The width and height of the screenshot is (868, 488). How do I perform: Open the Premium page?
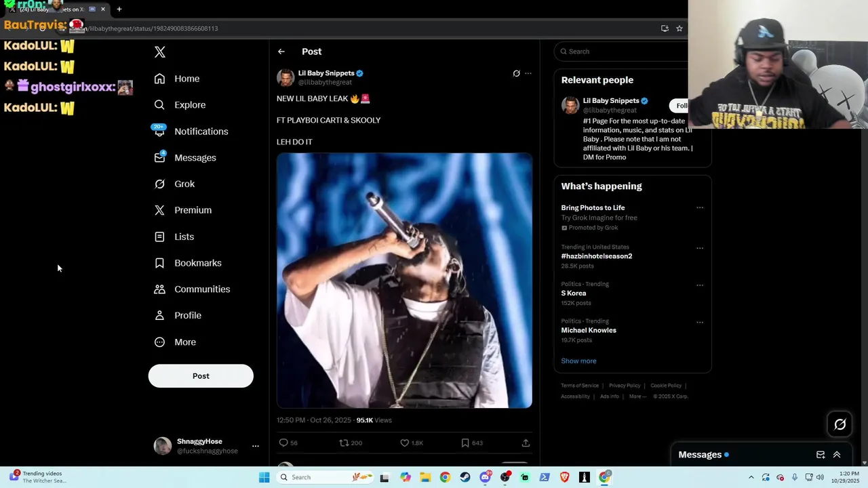click(182, 210)
